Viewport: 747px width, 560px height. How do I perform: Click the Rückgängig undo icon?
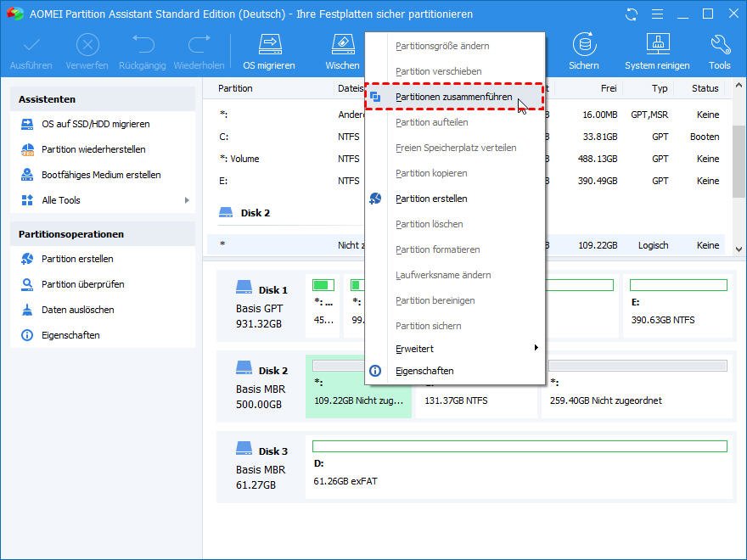point(143,45)
